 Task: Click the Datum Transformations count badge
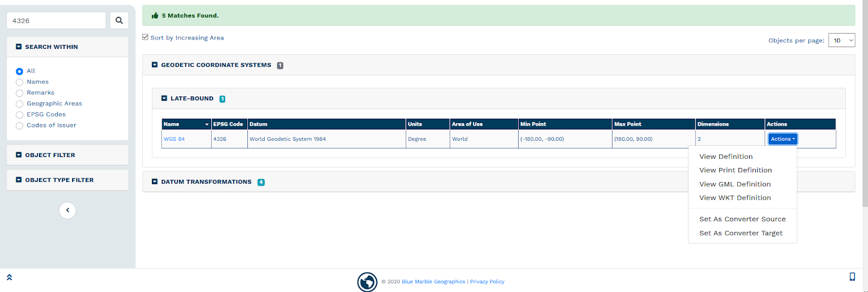(x=261, y=182)
